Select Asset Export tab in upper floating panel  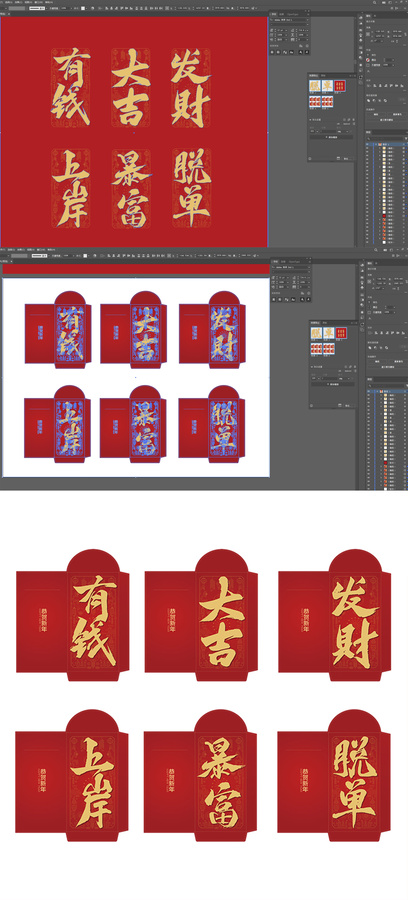313,76
